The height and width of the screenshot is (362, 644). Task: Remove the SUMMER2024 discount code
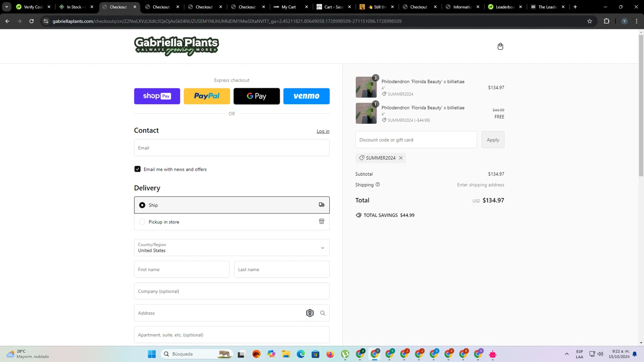pos(401,158)
